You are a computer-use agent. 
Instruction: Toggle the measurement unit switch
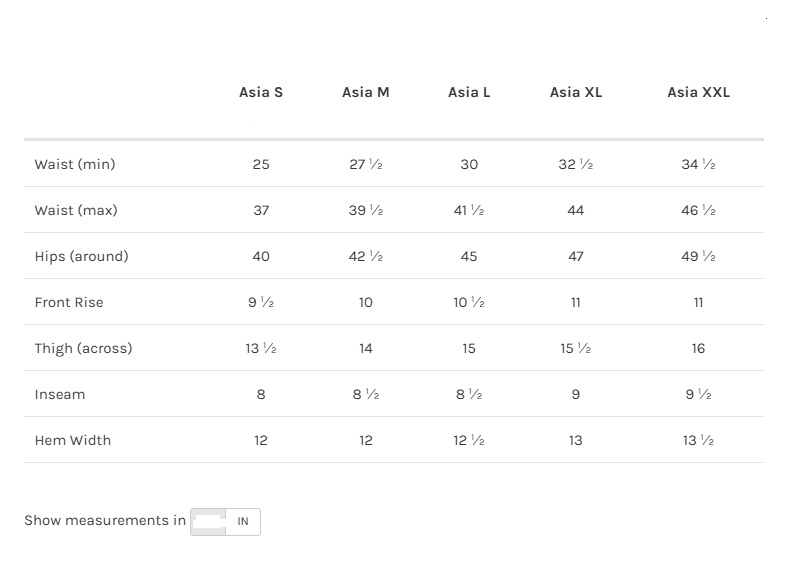point(225,521)
